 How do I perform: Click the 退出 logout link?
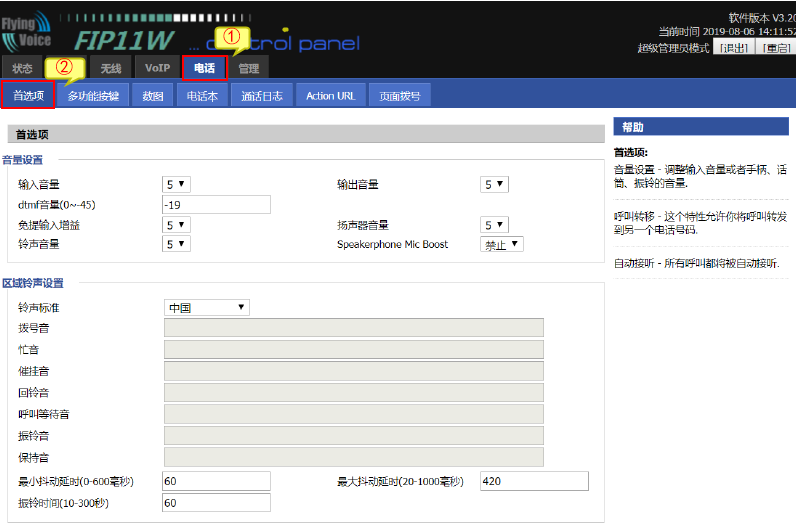coord(735,48)
